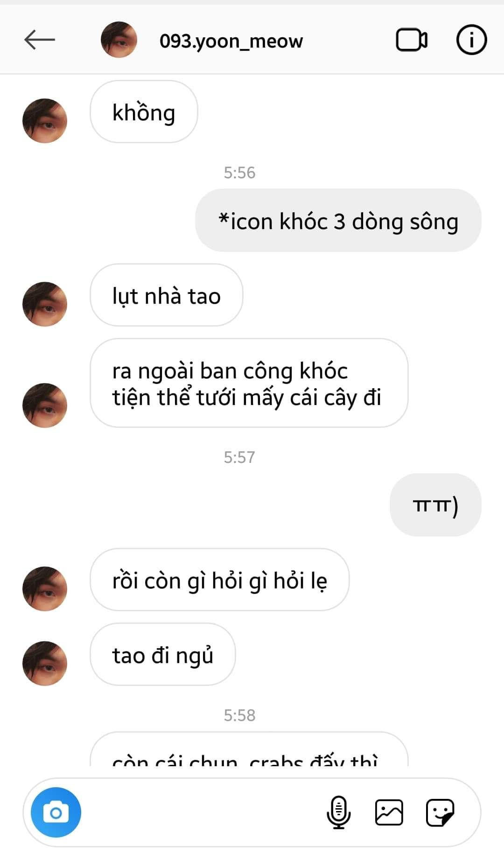The image size is (504, 867).
Task: Open header profile picture of 093.yoon_meow
Action: (x=119, y=40)
